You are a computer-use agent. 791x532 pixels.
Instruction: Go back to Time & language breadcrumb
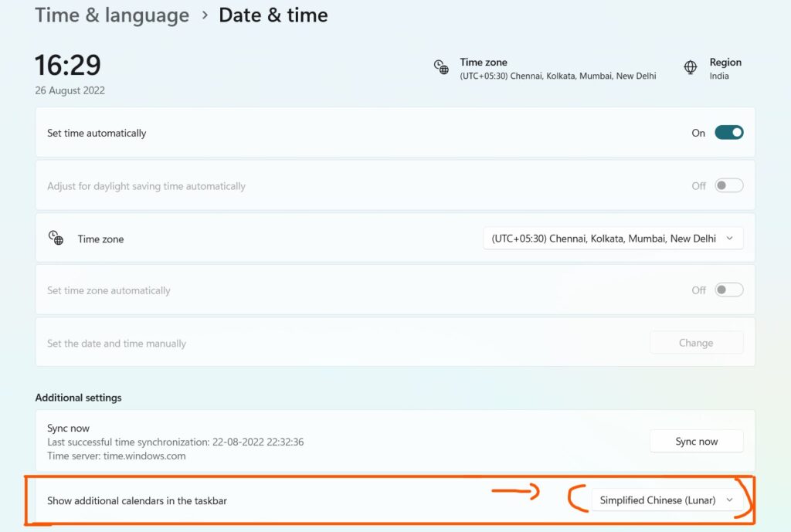click(112, 15)
